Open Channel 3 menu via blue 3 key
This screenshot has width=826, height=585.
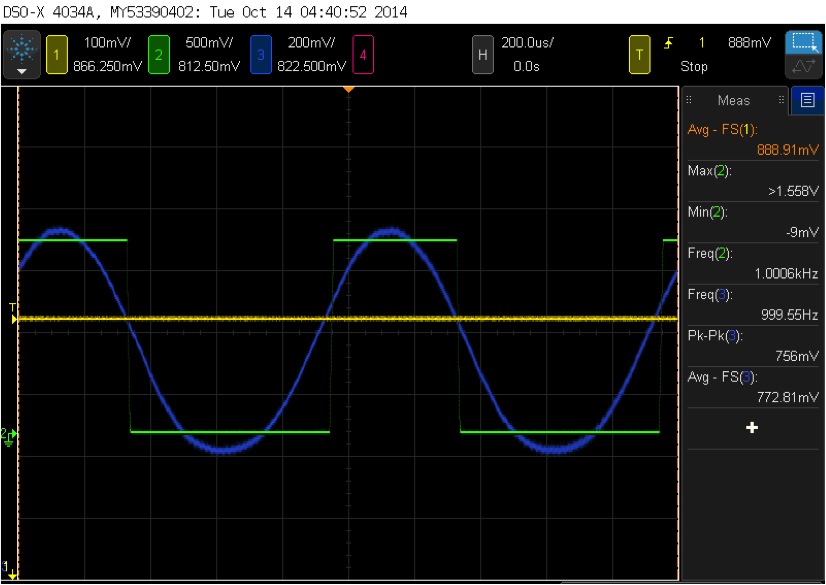262,55
